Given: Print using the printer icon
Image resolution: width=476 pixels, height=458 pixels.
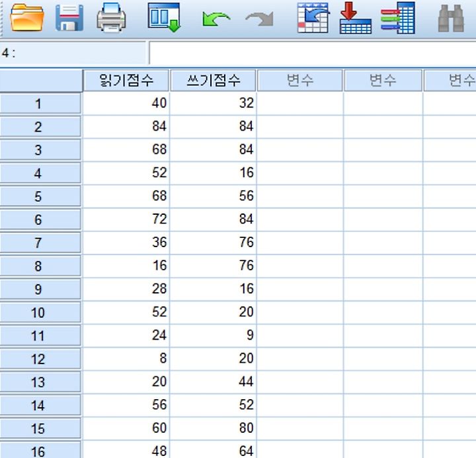Looking at the screenshot, I should click(111, 17).
